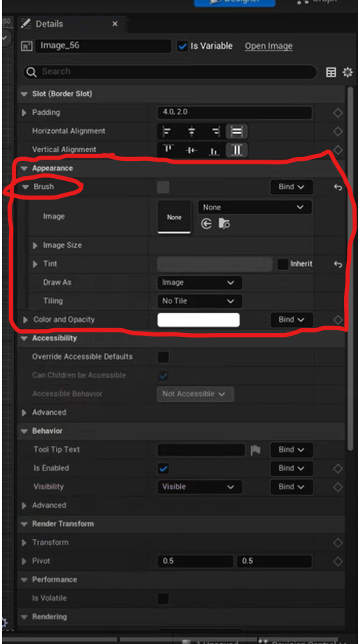
Task: Toggle the Is Volatile checkbox
Action: (164, 599)
